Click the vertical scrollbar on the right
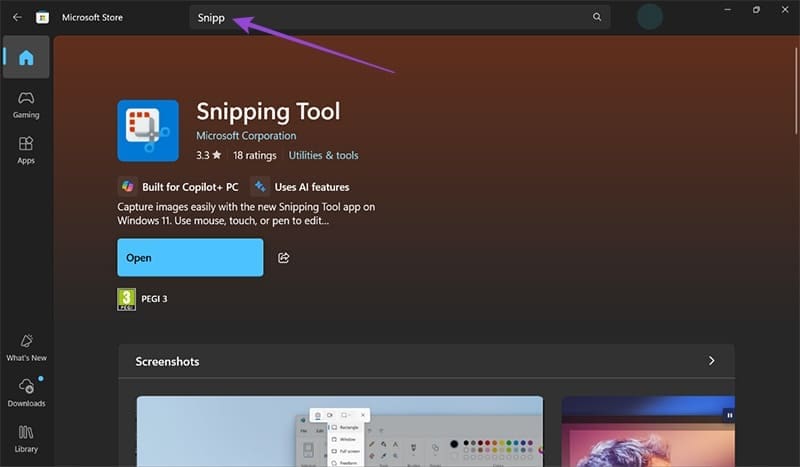The width and height of the screenshot is (800, 467). (796, 91)
